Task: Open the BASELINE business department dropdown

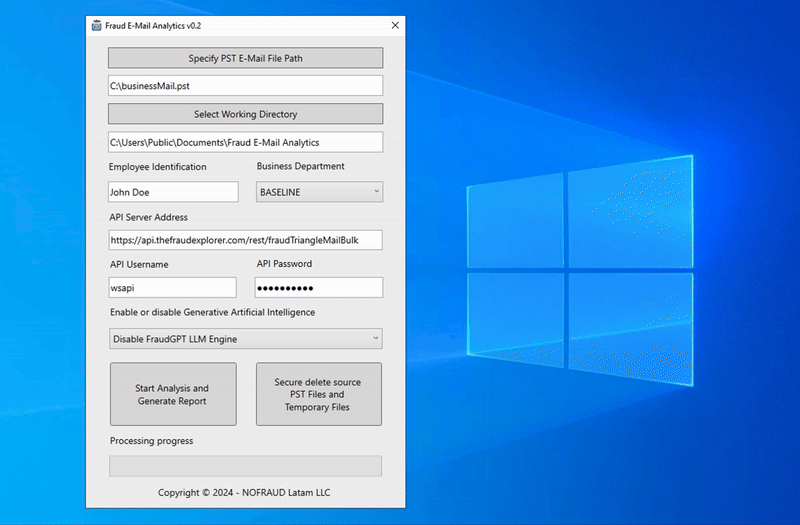Action: coord(319,192)
